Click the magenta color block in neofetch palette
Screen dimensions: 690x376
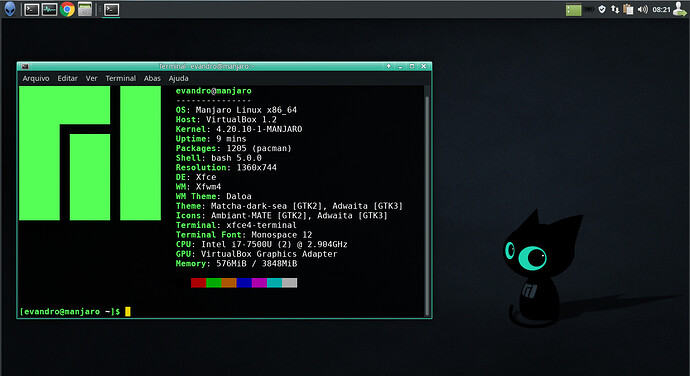click(x=259, y=283)
